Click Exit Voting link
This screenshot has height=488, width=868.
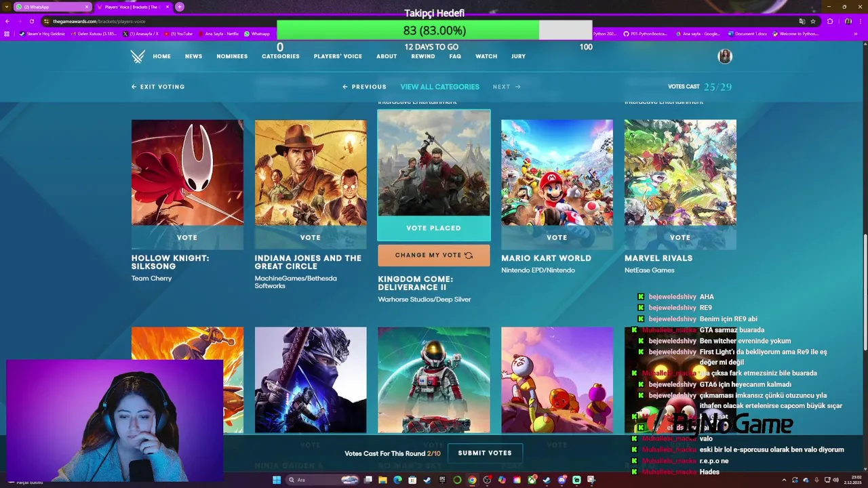click(x=158, y=87)
